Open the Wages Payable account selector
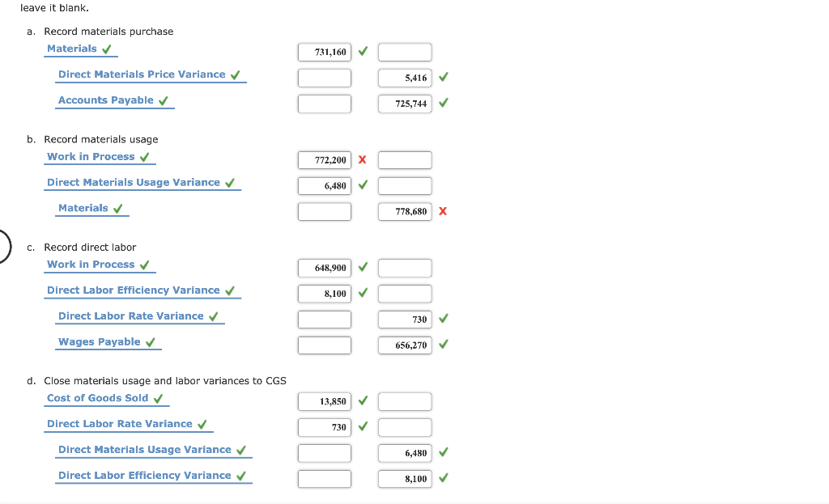The width and height of the screenshot is (829, 504). pyautogui.click(x=100, y=341)
